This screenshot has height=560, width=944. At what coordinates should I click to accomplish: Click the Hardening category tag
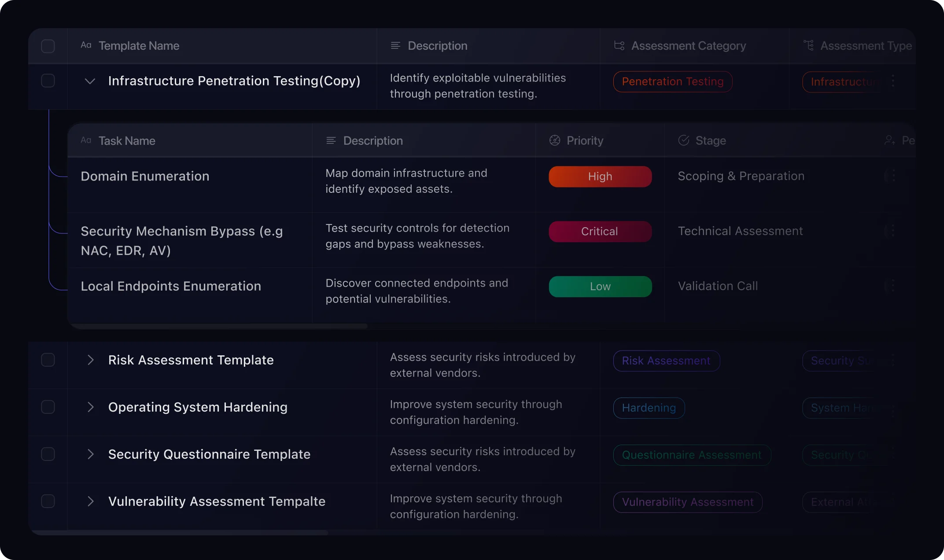pyautogui.click(x=649, y=408)
